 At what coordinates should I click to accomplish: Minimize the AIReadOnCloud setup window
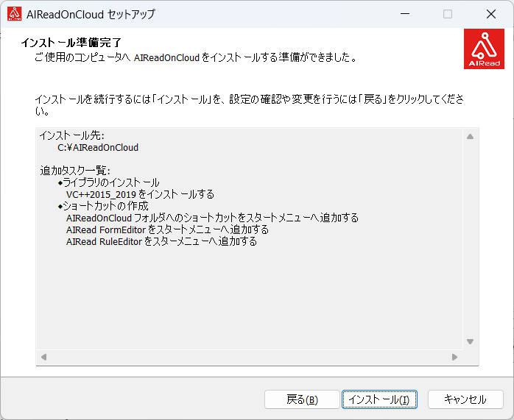405,14
